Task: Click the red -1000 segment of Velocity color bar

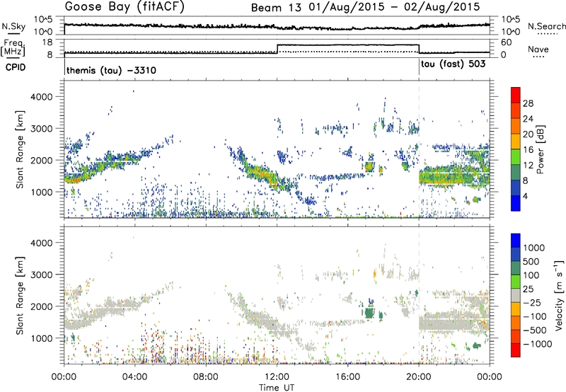Action: (516, 350)
